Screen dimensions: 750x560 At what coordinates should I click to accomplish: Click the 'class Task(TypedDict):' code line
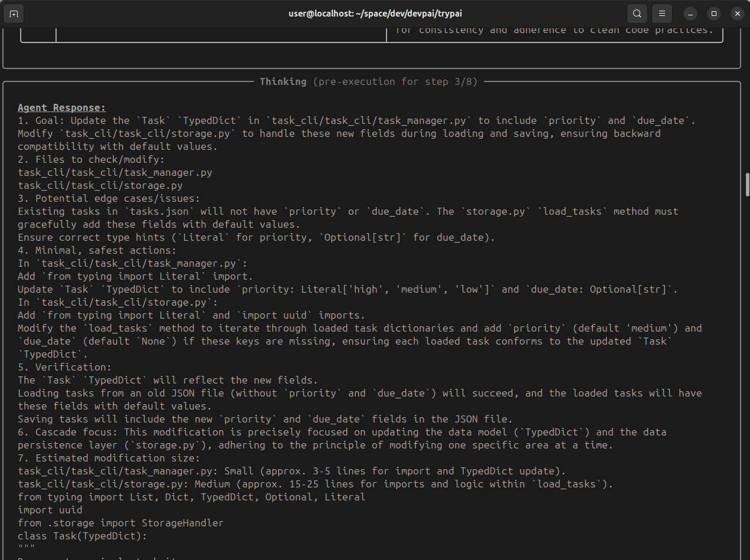[82, 536]
